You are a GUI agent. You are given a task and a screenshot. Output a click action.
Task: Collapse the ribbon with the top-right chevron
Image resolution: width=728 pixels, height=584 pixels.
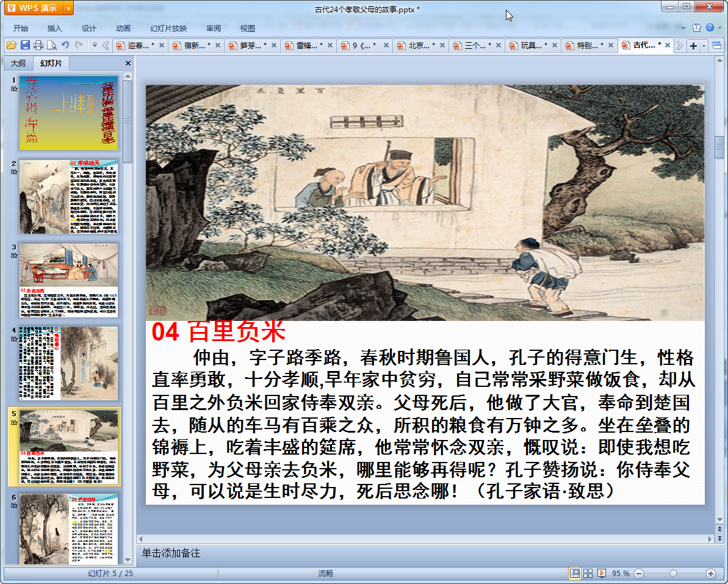tap(683, 27)
